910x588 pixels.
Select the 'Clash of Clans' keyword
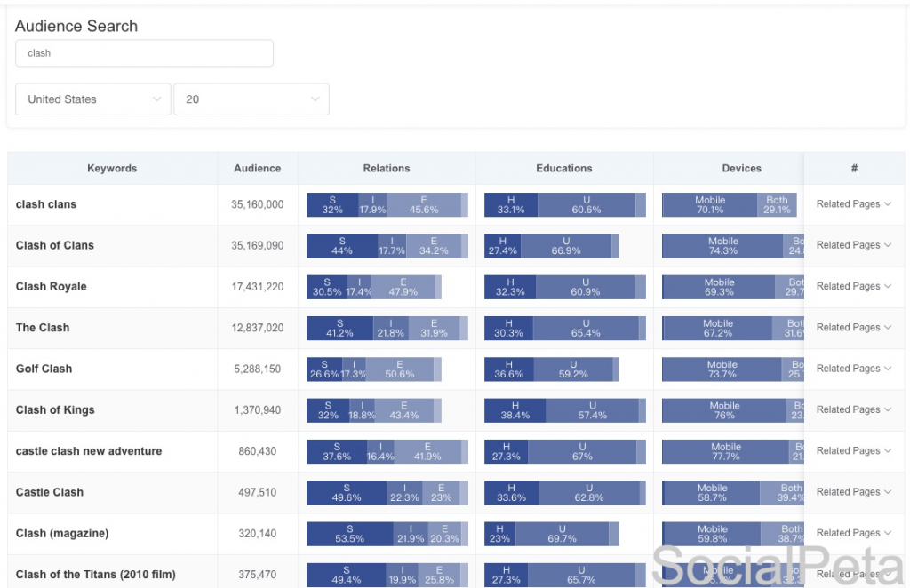coord(54,245)
